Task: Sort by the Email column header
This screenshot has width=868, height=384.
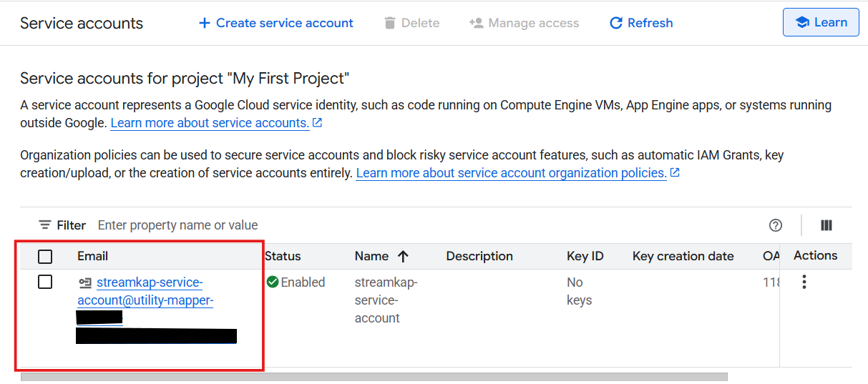Action: (93, 256)
